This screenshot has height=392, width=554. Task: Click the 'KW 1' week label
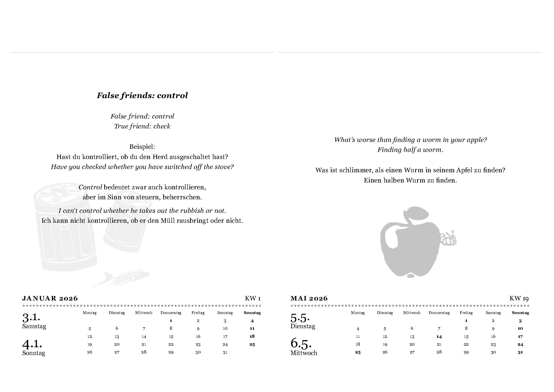253,299
